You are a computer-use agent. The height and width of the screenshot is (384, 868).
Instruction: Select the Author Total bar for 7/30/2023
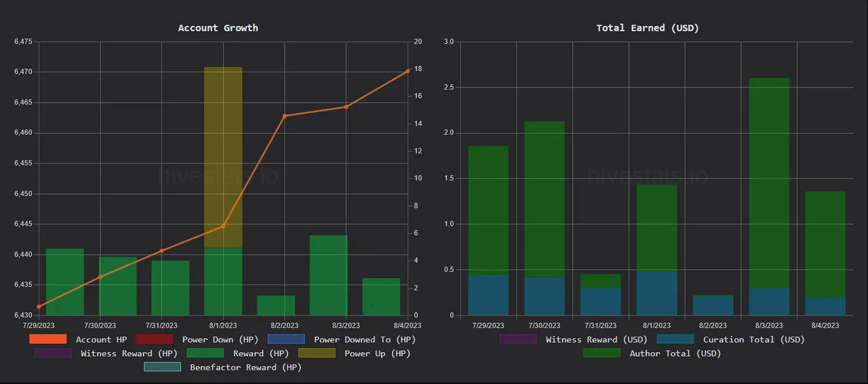545,200
